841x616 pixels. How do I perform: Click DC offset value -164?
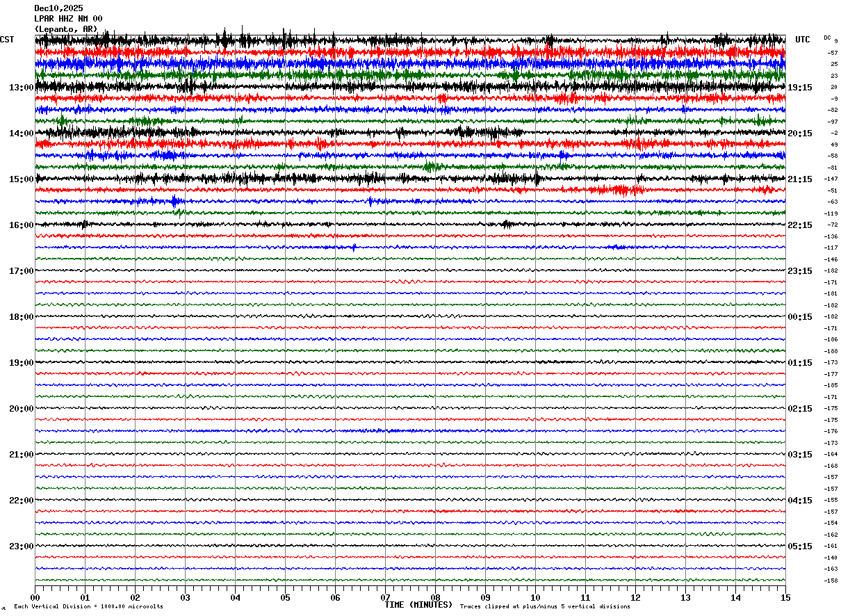pyautogui.click(x=831, y=455)
